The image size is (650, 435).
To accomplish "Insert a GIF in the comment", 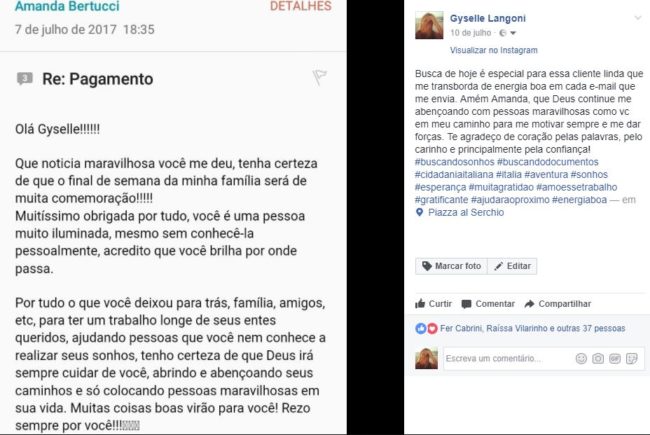I will tap(615, 358).
